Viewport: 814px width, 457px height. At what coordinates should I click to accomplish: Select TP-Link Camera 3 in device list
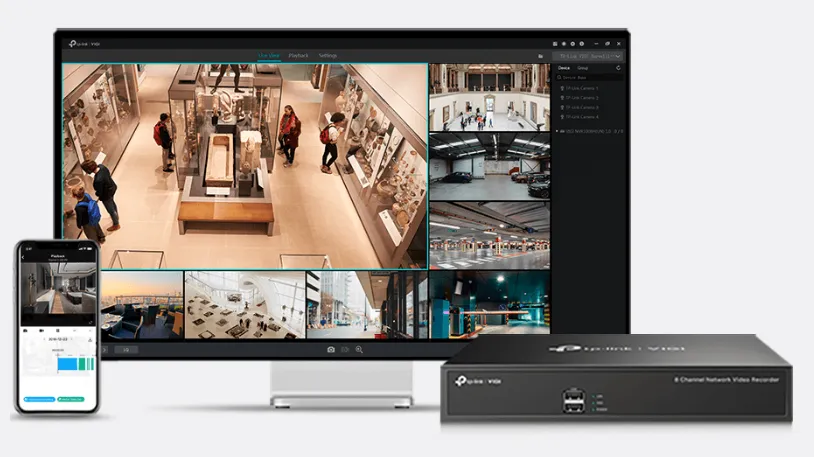(x=581, y=107)
